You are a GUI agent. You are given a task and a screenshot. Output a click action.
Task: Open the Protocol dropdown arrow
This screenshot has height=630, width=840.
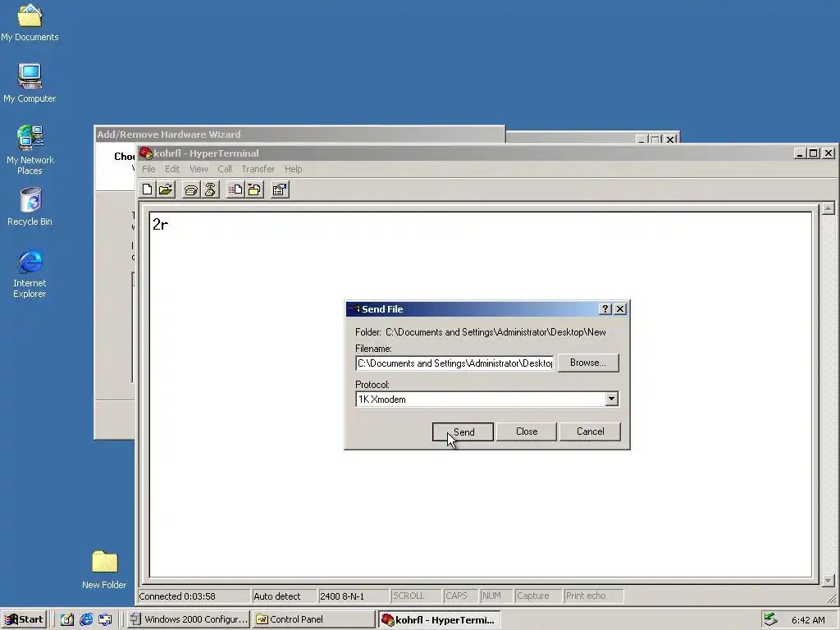pyautogui.click(x=611, y=399)
